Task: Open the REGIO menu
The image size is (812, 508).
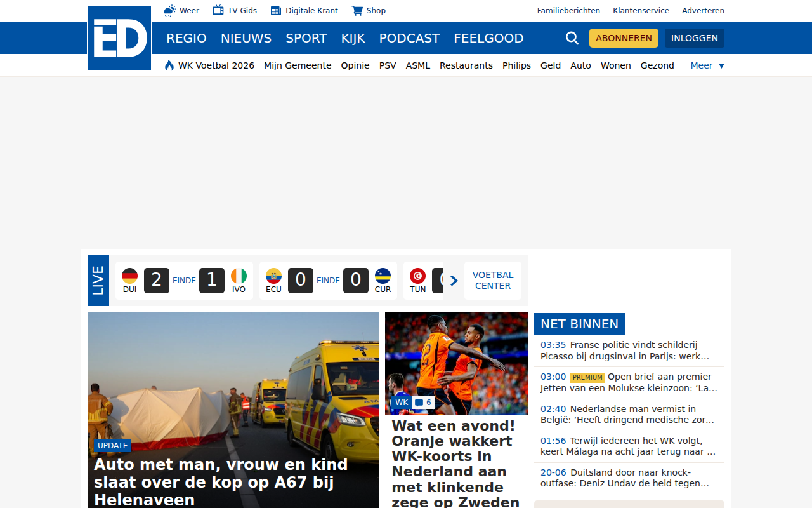Action: (x=187, y=38)
